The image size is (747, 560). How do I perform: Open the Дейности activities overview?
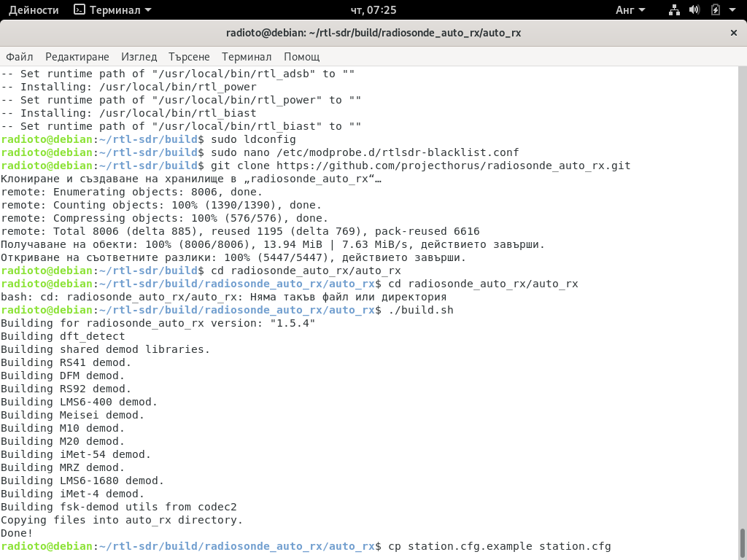[x=34, y=10]
